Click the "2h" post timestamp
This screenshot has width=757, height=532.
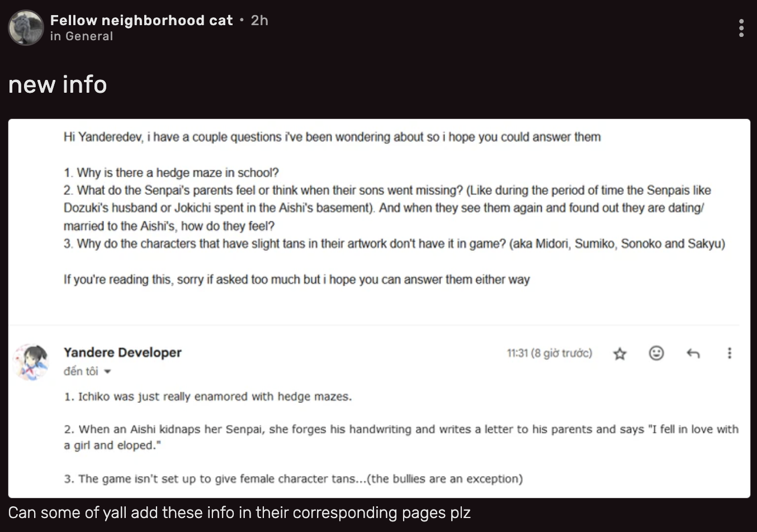click(259, 20)
